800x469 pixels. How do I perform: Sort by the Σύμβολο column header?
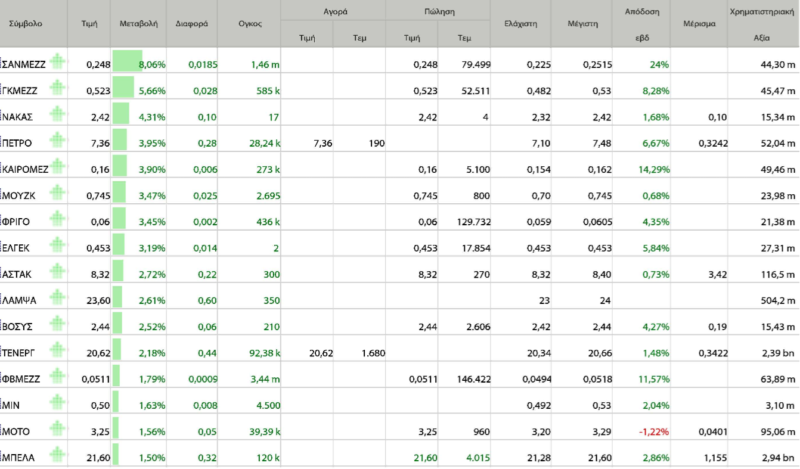coord(25,21)
